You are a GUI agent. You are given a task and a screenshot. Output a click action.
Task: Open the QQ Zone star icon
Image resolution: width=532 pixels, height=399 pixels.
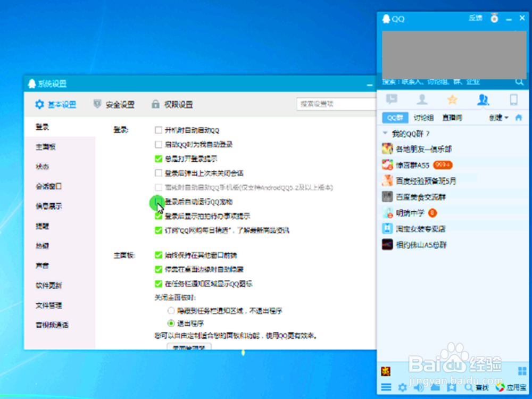pos(452,99)
